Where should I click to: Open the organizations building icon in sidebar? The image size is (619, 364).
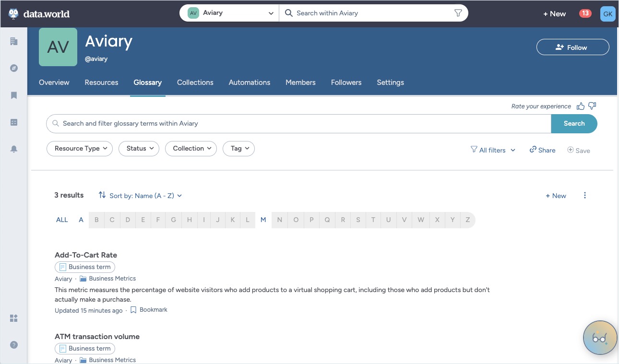click(14, 41)
